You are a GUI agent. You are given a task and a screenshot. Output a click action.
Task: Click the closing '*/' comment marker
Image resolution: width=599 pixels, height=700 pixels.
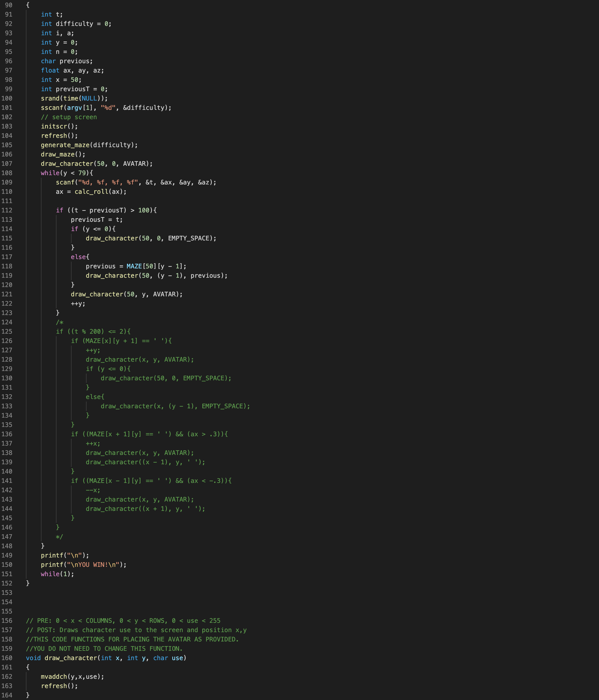pos(60,537)
